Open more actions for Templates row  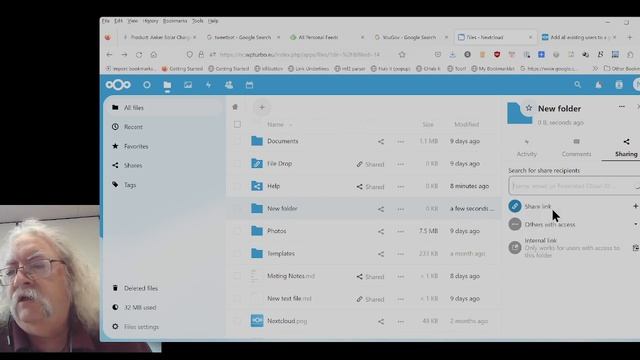[400, 254]
